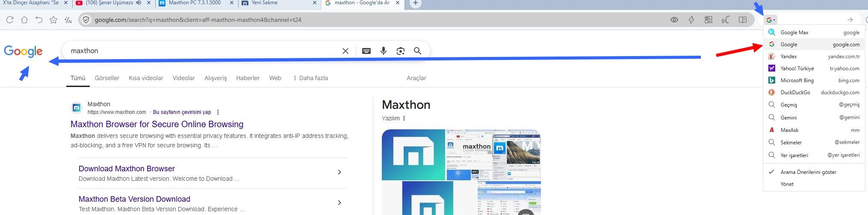Click the shield site security icon
The width and height of the screenshot is (868, 215).
coord(86,20)
